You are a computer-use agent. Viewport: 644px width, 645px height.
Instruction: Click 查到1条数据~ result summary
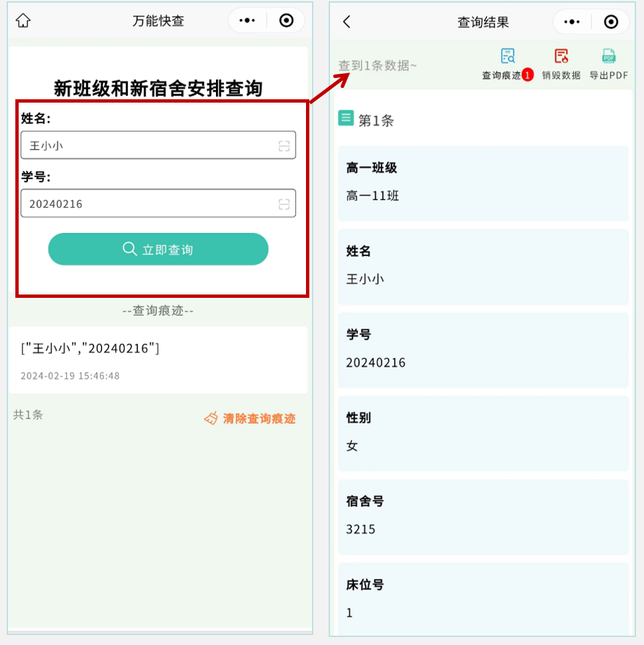(377, 65)
